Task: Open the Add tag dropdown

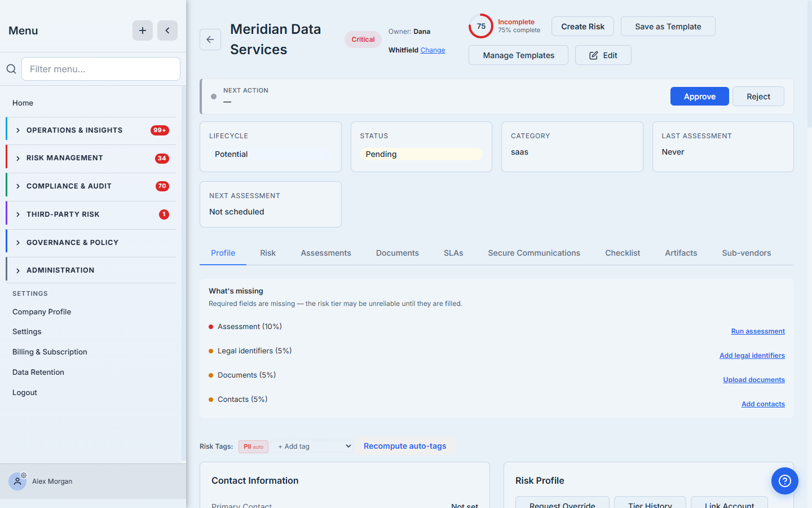Action: tap(314, 446)
